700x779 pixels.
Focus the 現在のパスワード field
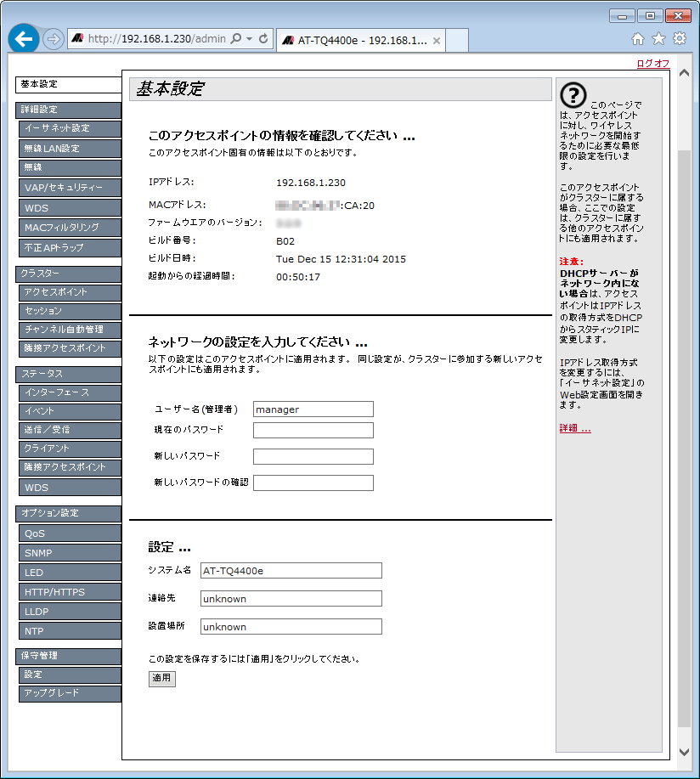pos(313,430)
